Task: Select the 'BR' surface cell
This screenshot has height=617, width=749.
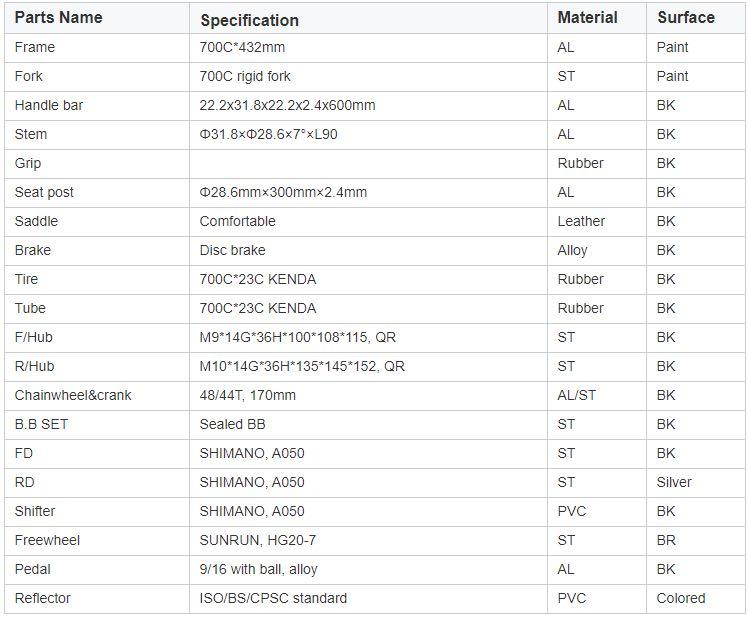Action: (x=666, y=540)
